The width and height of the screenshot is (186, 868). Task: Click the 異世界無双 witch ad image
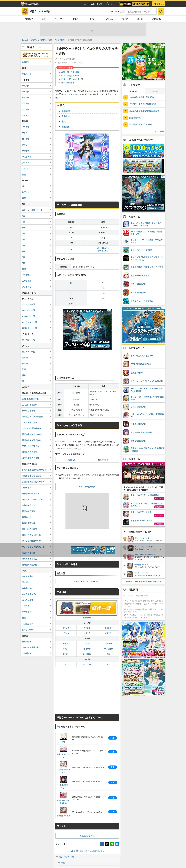(x=87, y=152)
